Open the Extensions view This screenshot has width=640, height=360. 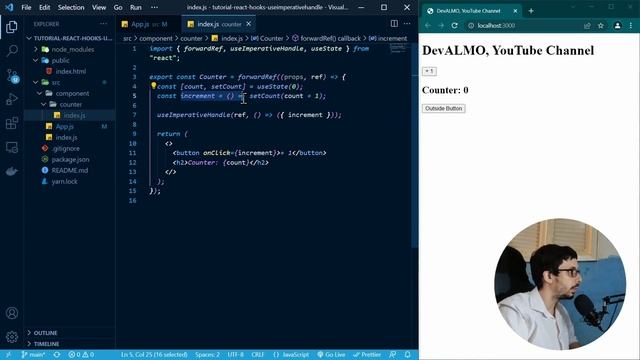(x=12, y=123)
